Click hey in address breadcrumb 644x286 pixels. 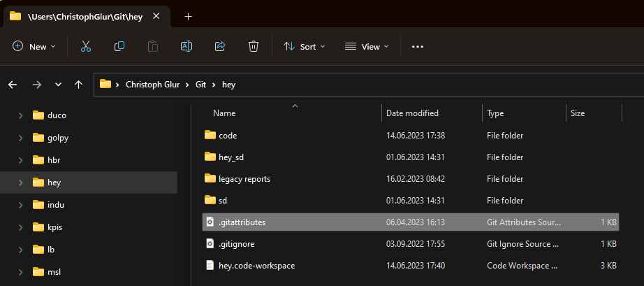point(229,85)
